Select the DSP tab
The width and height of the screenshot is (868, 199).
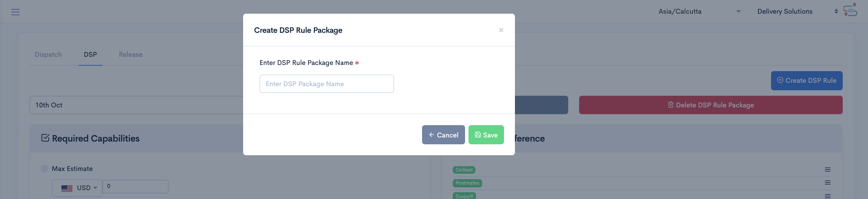coord(90,54)
